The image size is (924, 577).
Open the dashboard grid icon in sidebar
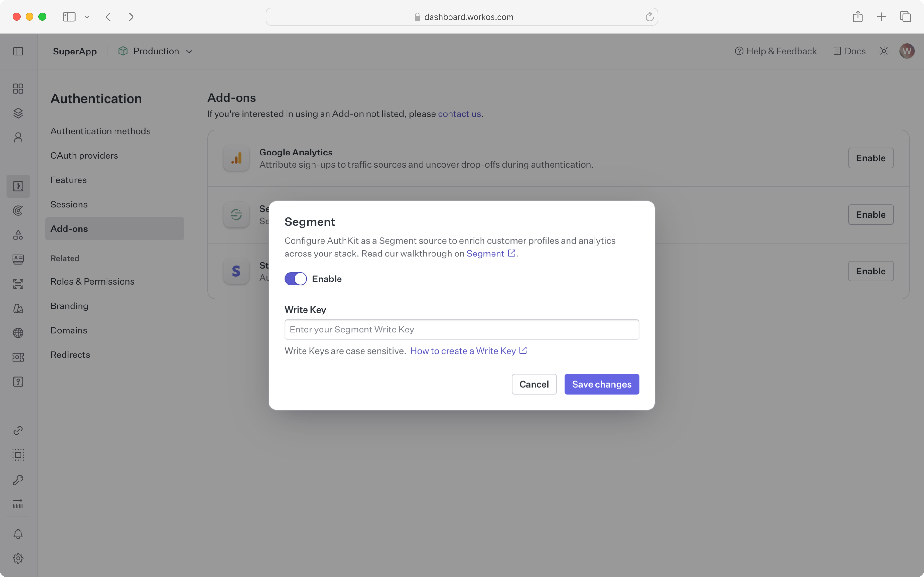(x=18, y=88)
